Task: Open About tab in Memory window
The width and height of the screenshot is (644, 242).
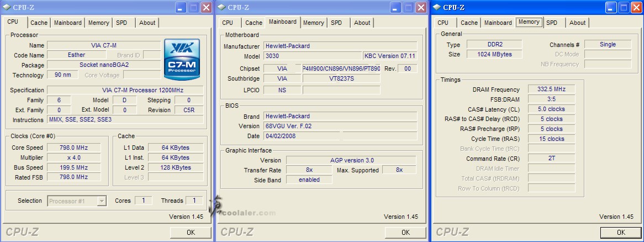Action: [578, 23]
